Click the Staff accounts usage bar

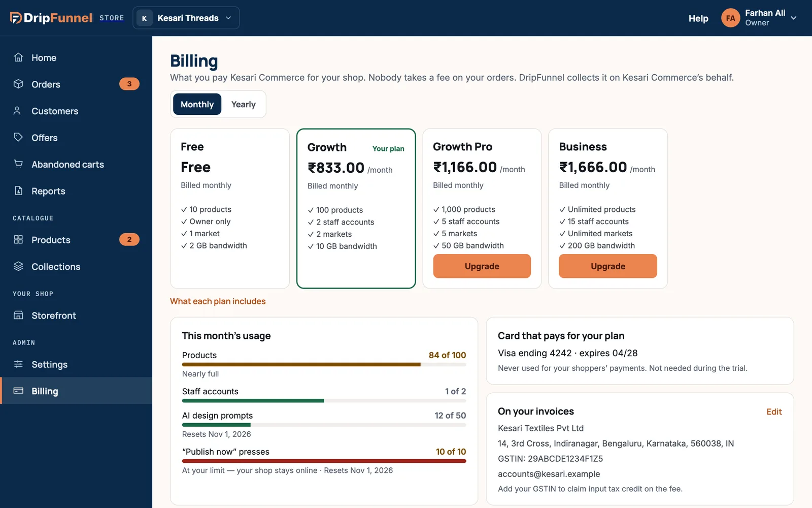click(x=324, y=400)
